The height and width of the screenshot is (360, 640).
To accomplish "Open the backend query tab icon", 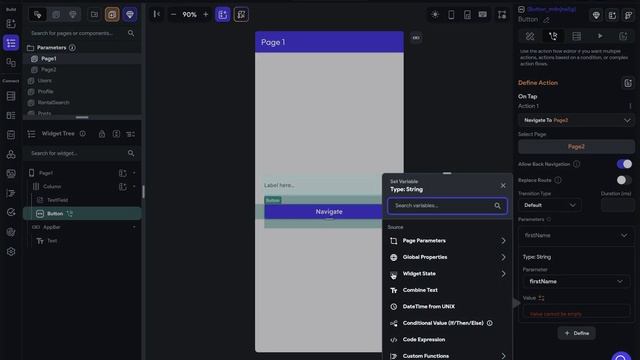I will click(576, 36).
